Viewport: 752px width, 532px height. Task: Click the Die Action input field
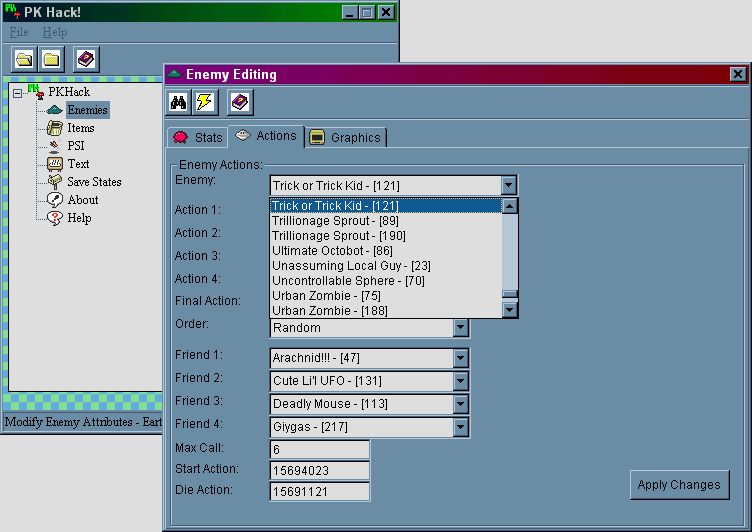point(320,492)
